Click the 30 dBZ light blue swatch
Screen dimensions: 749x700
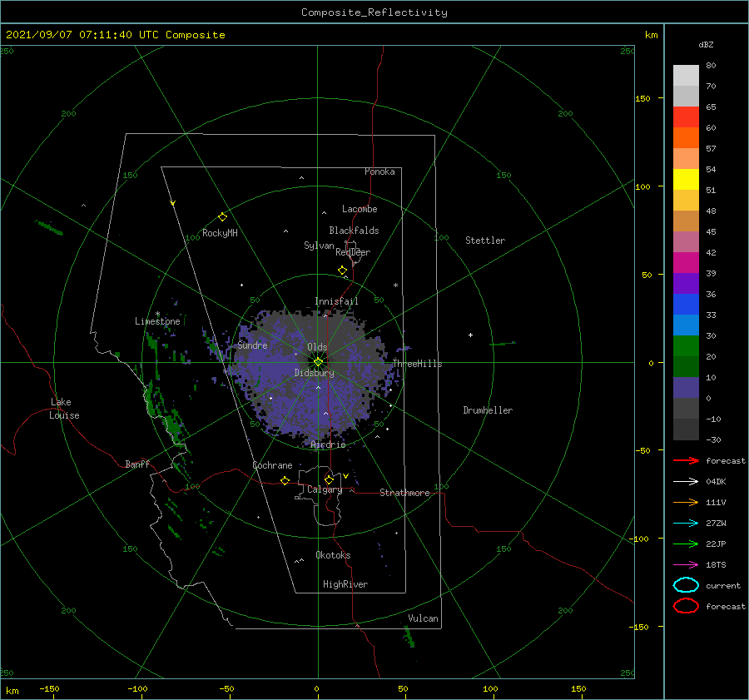click(x=686, y=325)
